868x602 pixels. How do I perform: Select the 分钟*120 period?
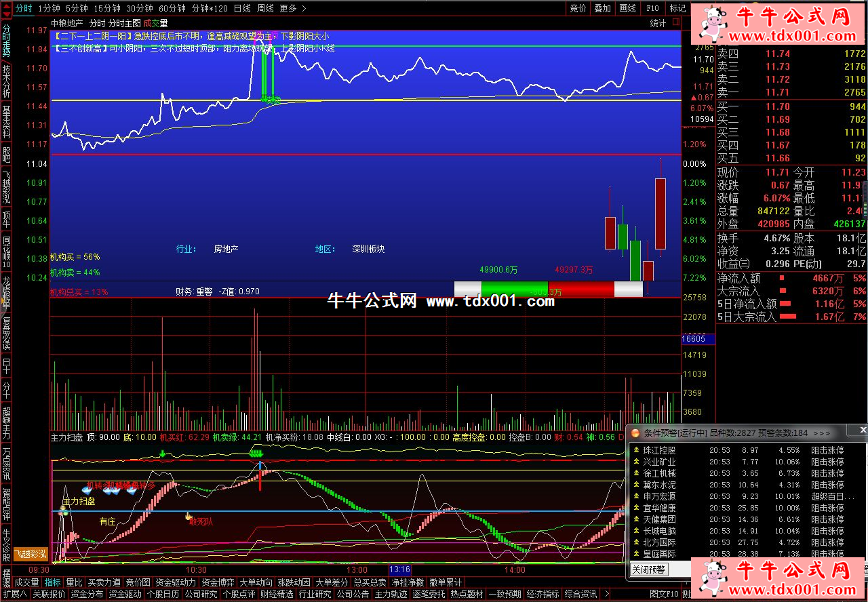[x=210, y=8]
